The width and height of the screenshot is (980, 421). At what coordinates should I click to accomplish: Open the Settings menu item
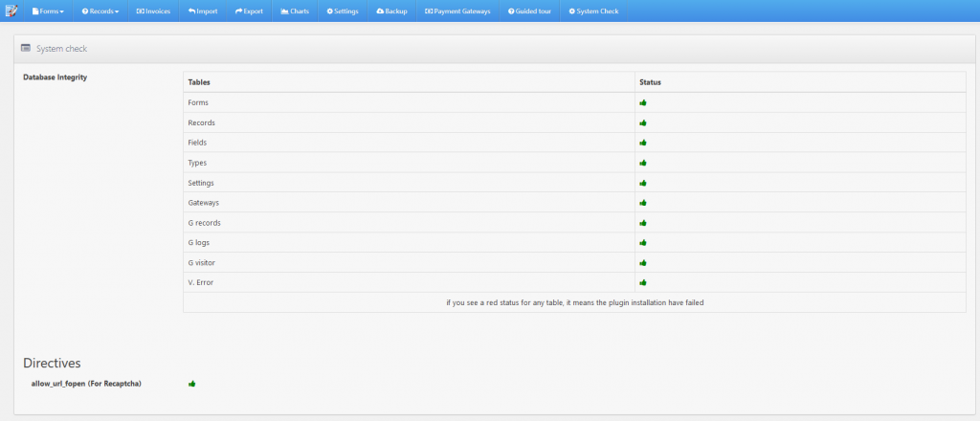click(343, 11)
